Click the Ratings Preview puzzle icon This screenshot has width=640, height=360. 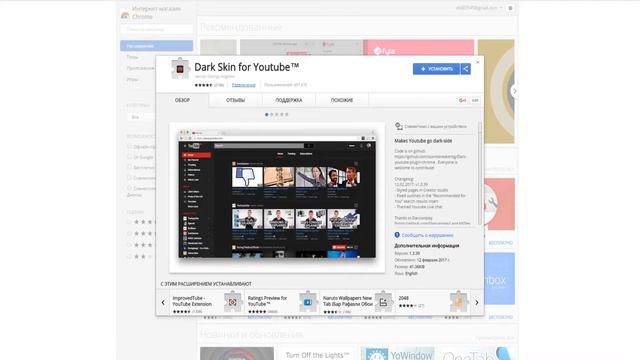point(308,302)
